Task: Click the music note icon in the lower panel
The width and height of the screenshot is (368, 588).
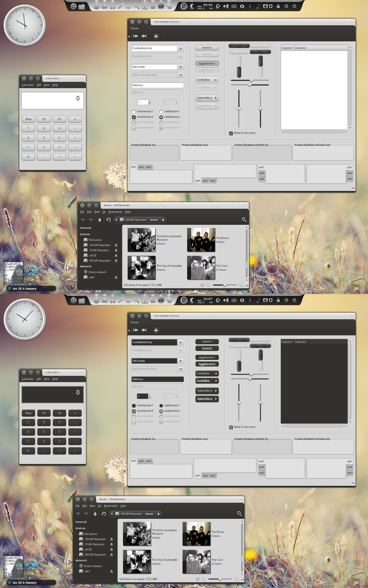Action: click(258, 300)
